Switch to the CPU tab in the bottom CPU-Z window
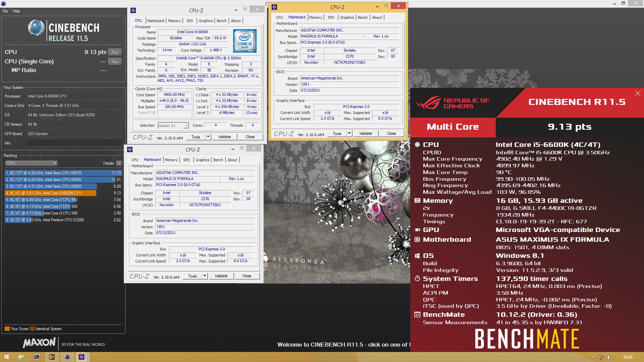This screenshot has height=362, width=644. pyautogui.click(x=135, y=160)
